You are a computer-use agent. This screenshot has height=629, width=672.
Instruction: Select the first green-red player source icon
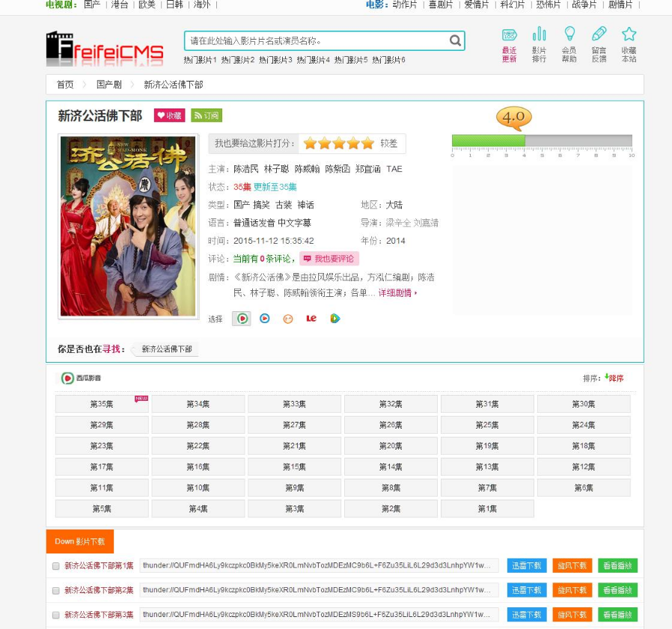tap(242, 319)
